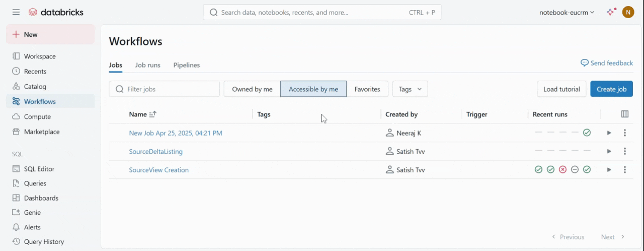The image size is (644, 251).
Task: Select the Owned by me filter
Action: click(252, 89)
